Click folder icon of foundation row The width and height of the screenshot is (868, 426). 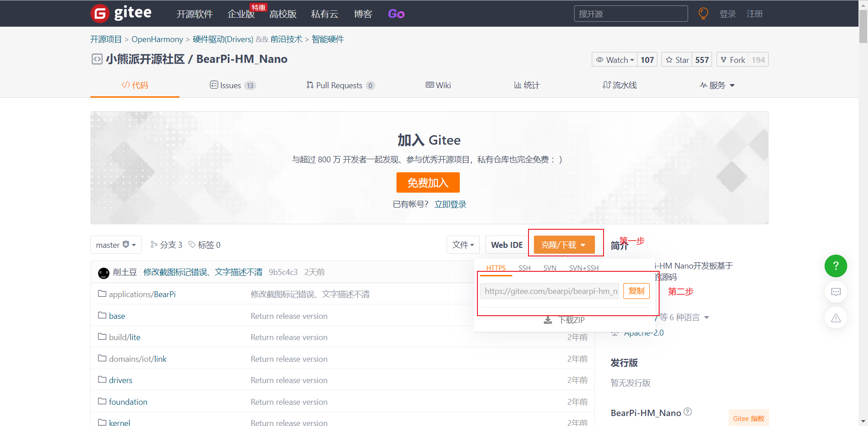102,401
